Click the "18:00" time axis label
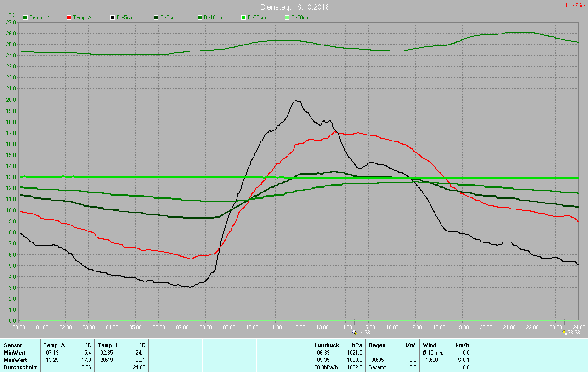 tap(439, 327)
